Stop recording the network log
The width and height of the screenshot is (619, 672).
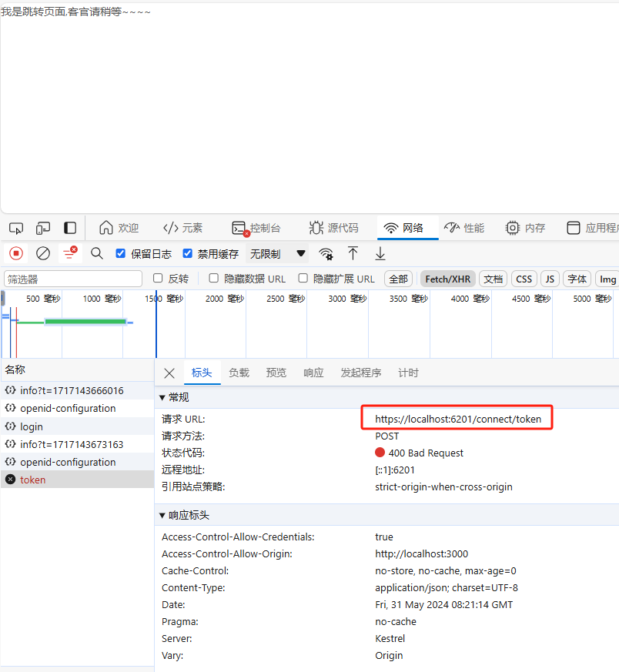pos(15,253)
